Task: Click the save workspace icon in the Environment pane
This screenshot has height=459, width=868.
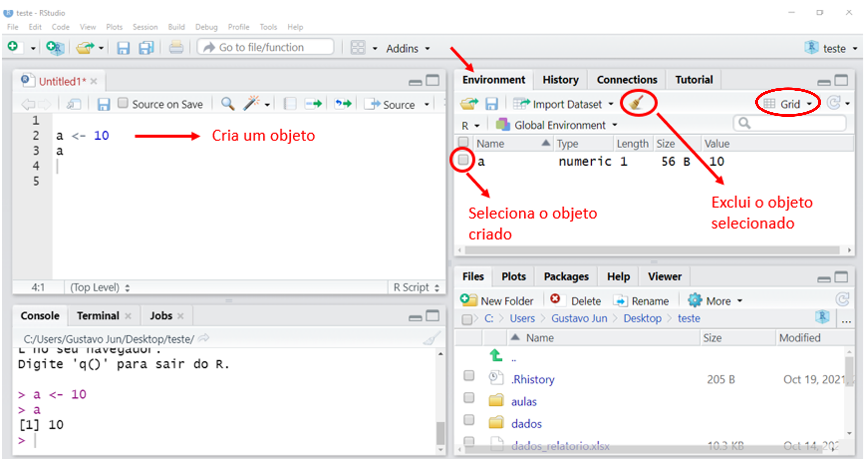Action: click(x=491, y=103)
